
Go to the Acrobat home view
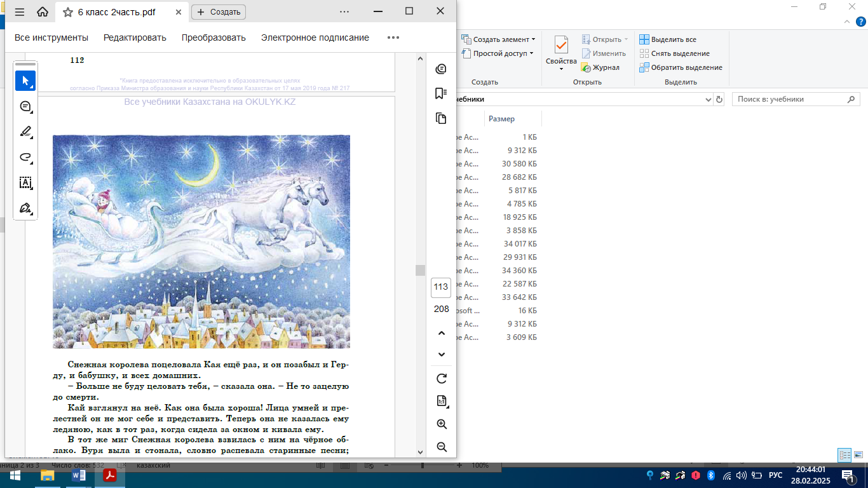click(43, 11)
